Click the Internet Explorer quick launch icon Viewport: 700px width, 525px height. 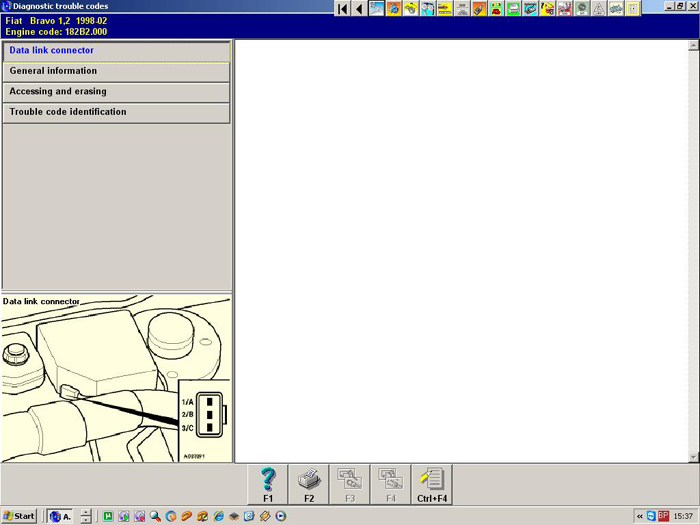pos(217,516)
